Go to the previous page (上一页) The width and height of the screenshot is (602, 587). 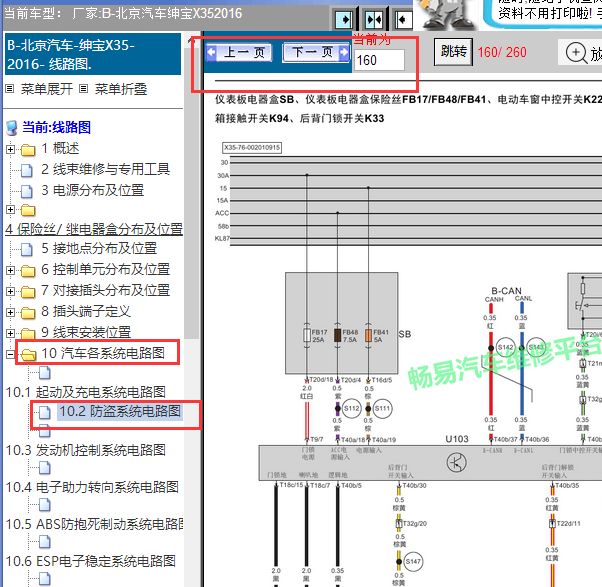tap(238, 52)
